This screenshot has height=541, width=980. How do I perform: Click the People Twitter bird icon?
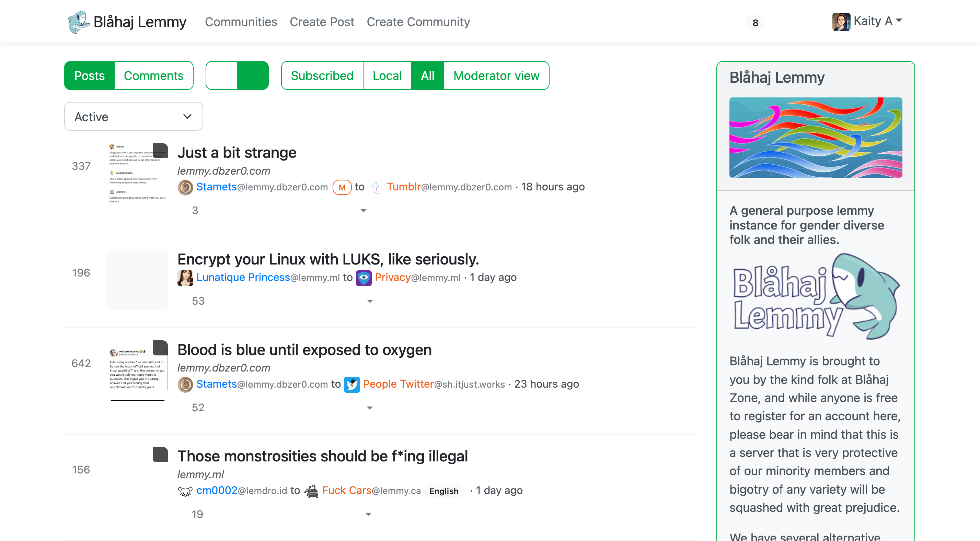pos(352,384)
